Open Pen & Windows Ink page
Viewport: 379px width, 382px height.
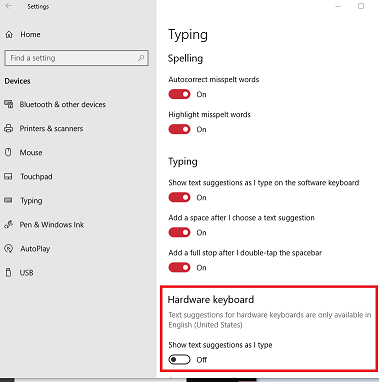[52, 225]
